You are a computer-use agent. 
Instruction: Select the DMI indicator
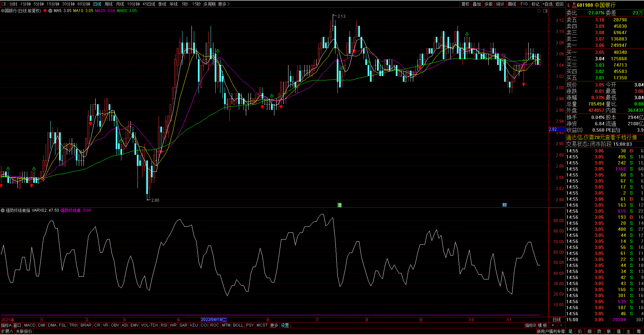[x=42, y=325]
